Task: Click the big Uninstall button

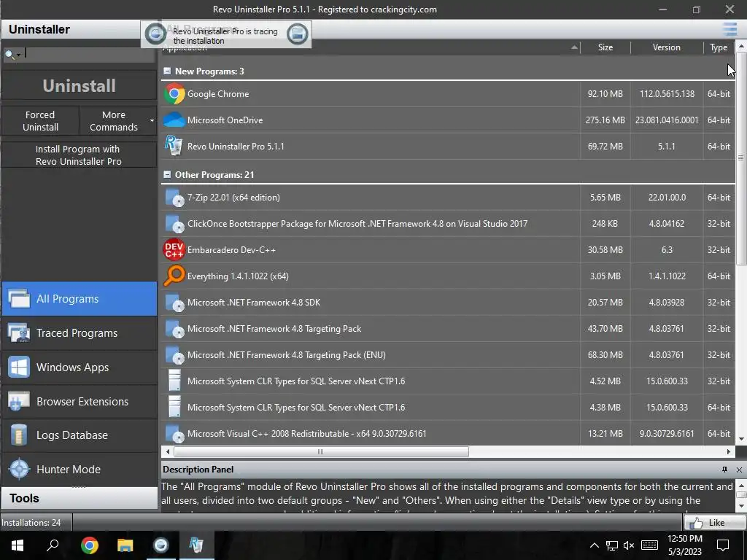Action: pyautogui.click(x=79, y=86)
